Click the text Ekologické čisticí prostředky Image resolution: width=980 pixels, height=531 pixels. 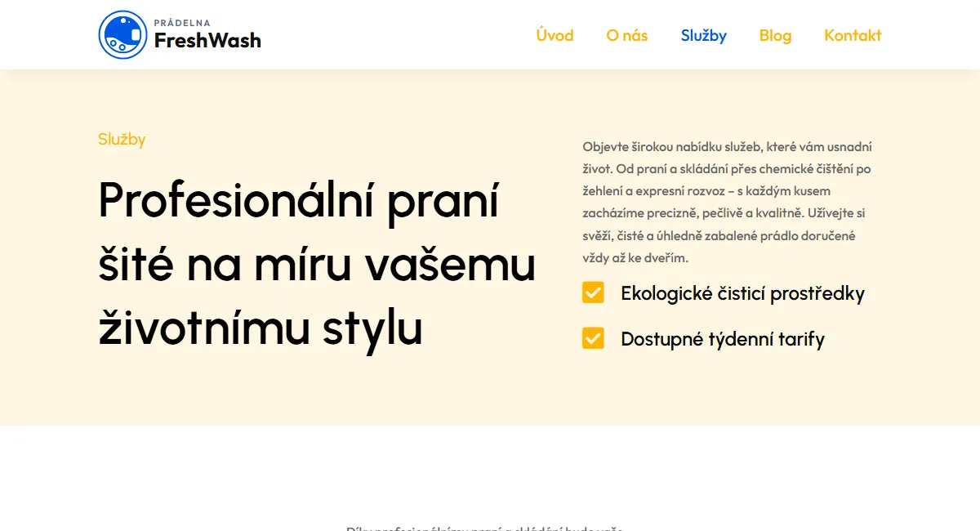[742, 293]
